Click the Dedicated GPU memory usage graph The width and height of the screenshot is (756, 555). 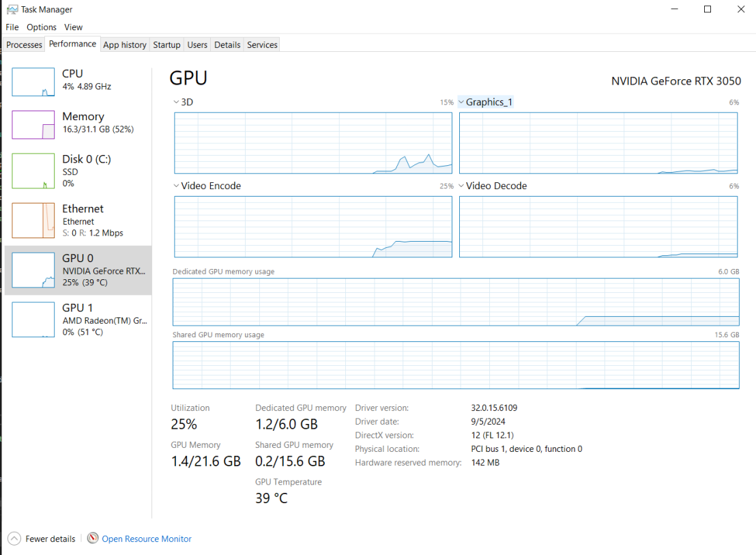coord(456,302)
